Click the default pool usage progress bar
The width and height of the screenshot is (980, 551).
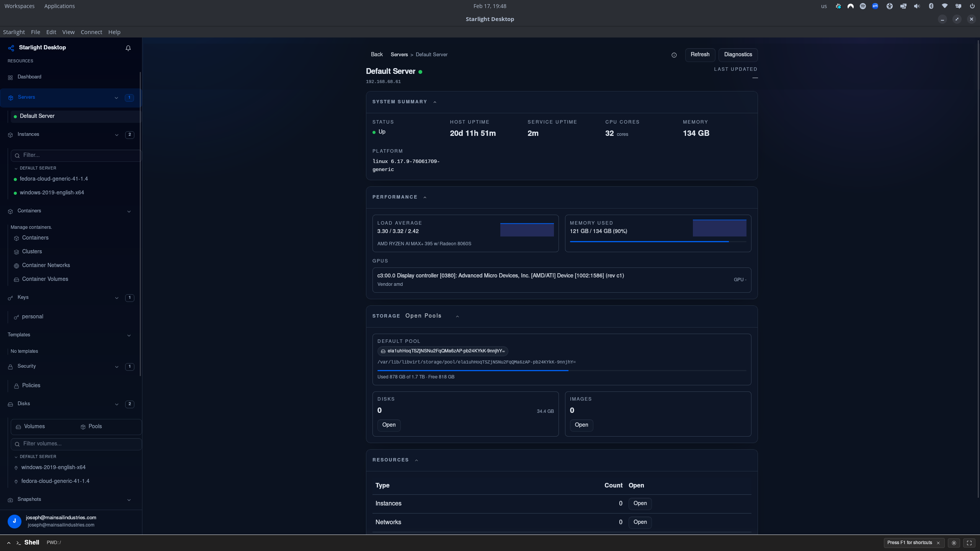(562, 371)
